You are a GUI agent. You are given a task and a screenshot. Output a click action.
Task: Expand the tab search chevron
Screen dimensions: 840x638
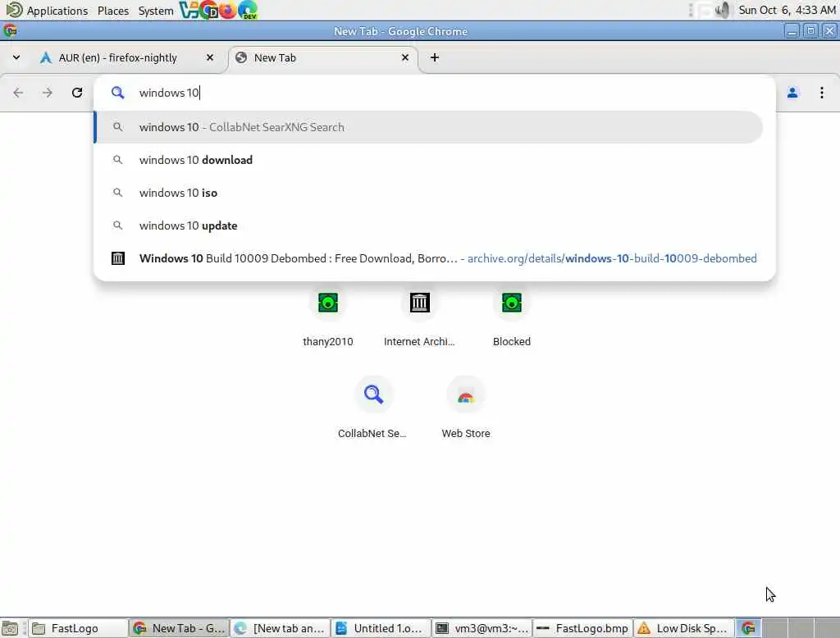16,57
